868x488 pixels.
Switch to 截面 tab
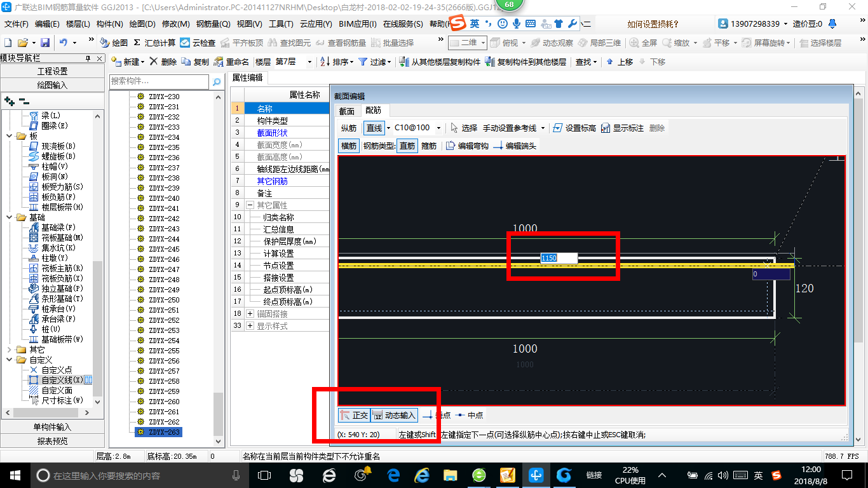(x=346, y=111)
